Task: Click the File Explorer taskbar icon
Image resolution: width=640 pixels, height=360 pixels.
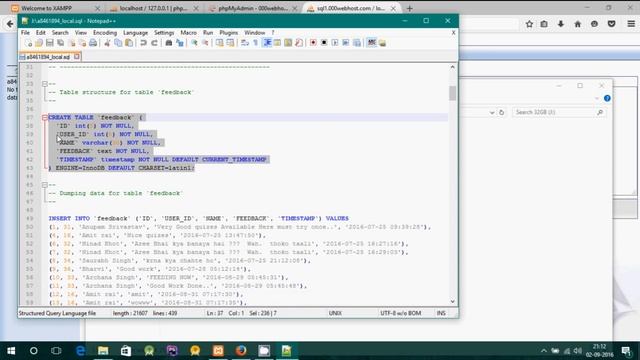Action: (x=103, y=351)
